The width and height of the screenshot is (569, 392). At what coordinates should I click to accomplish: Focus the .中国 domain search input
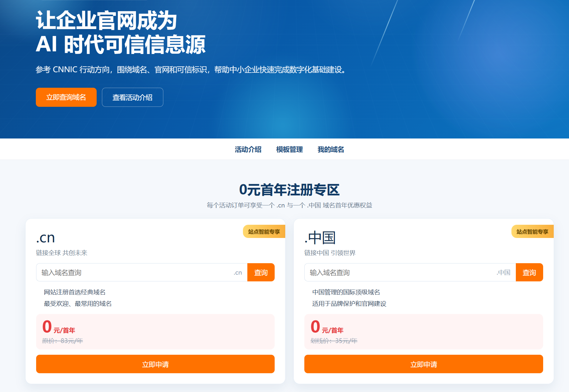(x=410, y=272)
